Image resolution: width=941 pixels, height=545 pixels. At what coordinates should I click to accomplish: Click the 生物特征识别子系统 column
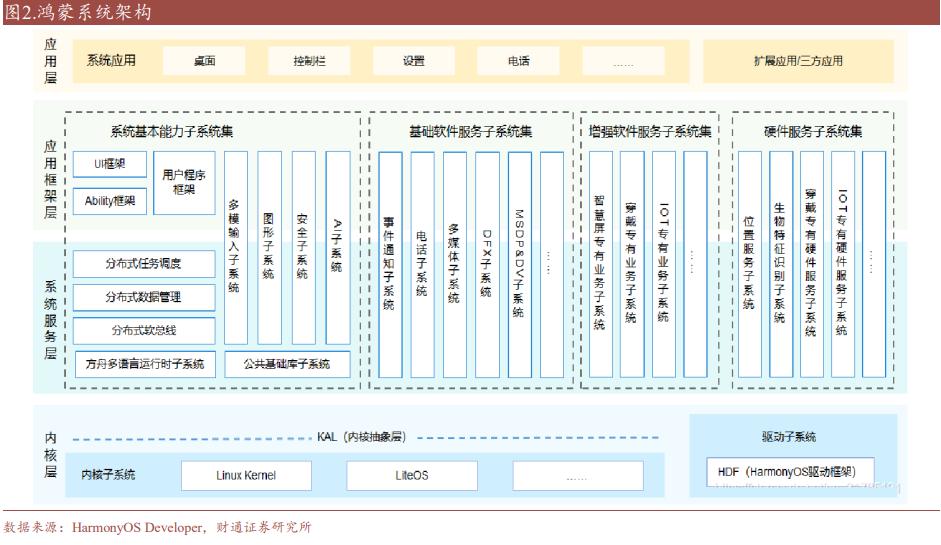pyautogui.click(x=781, y=264)
